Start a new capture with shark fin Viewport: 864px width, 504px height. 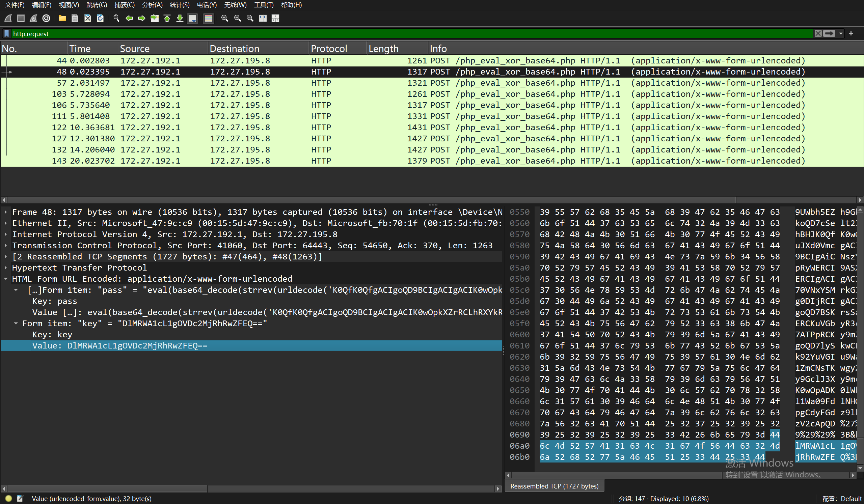pos(8,18)
